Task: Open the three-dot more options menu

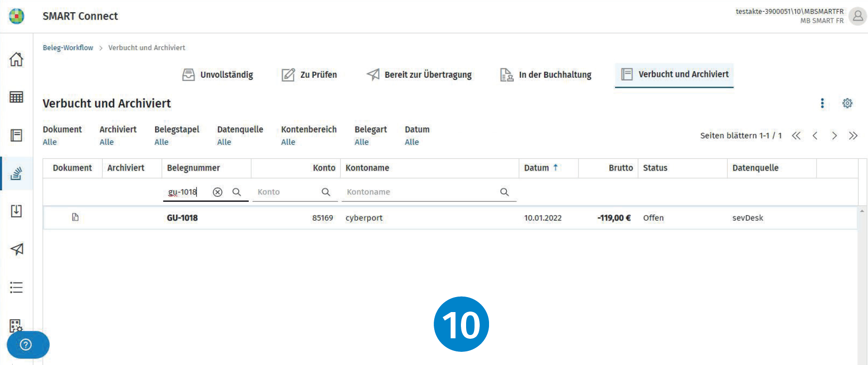Action: click(822, 103)
